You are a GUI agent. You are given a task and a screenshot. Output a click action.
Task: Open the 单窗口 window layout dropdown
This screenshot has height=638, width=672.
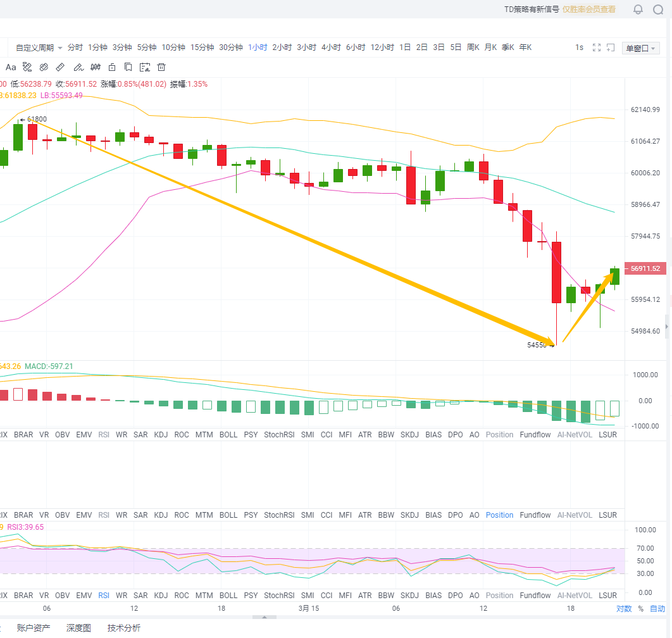[641, 48]
